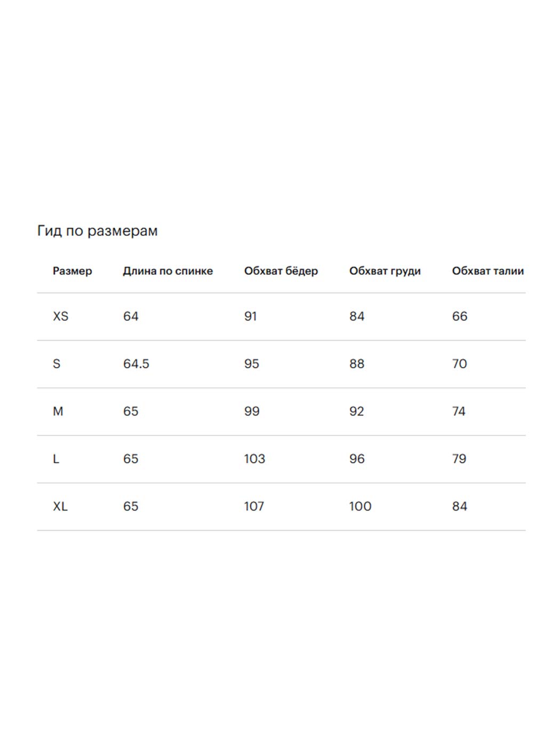This screenshot has width=560, height=747.
Task: Select the "Размер" column header
Action: click(72, 271)
